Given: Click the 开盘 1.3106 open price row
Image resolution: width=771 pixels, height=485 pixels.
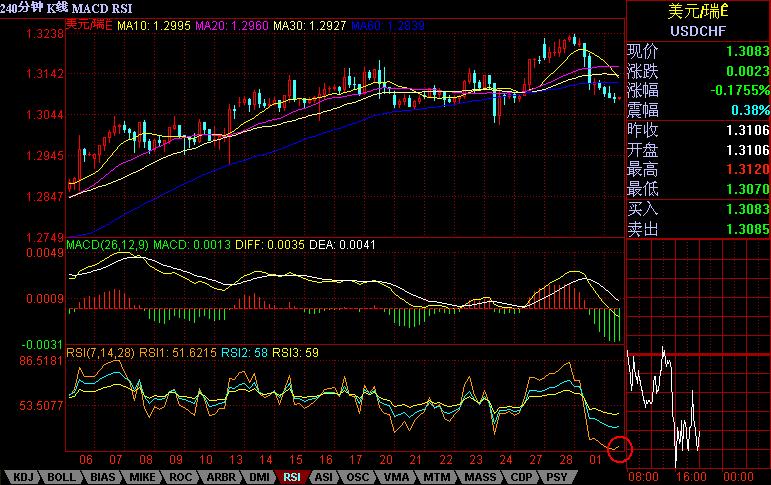Looking at the screenshot, I should (698, 150).
